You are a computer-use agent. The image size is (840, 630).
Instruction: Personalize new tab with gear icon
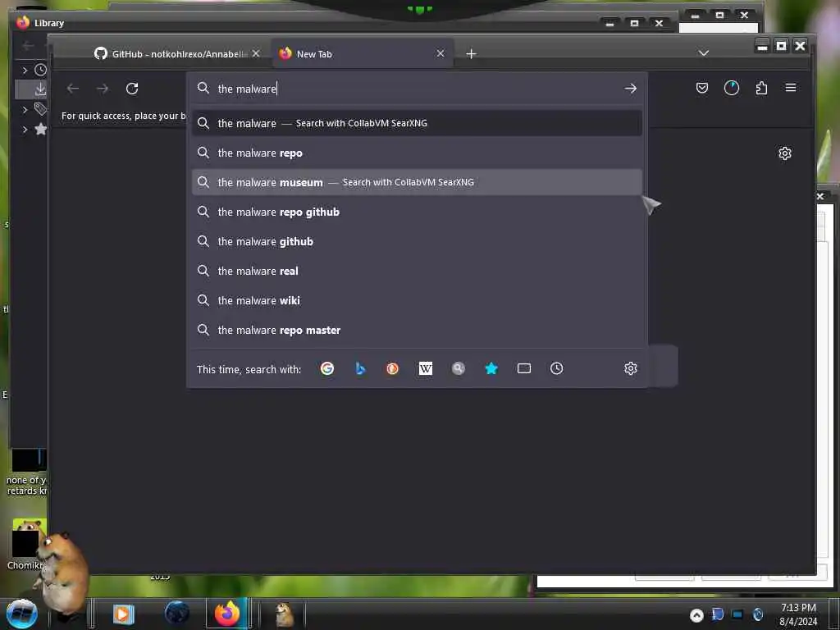(785, 153)
